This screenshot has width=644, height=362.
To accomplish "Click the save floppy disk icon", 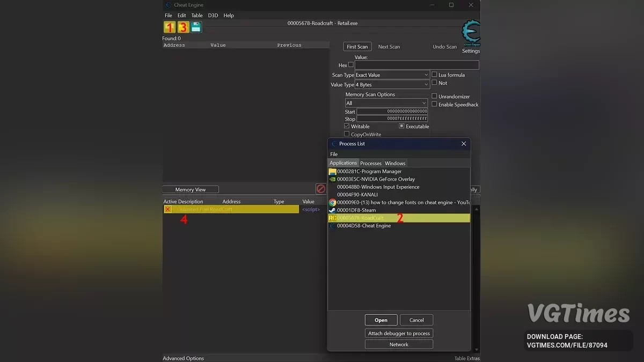I will coord(196,27).
